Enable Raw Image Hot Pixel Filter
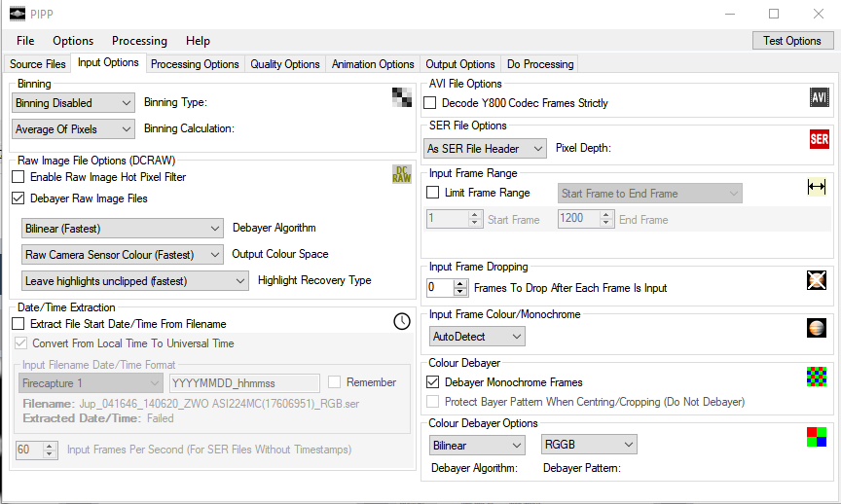Image resolution: width=841 pixels, height=504 pixels. [18, 177]
